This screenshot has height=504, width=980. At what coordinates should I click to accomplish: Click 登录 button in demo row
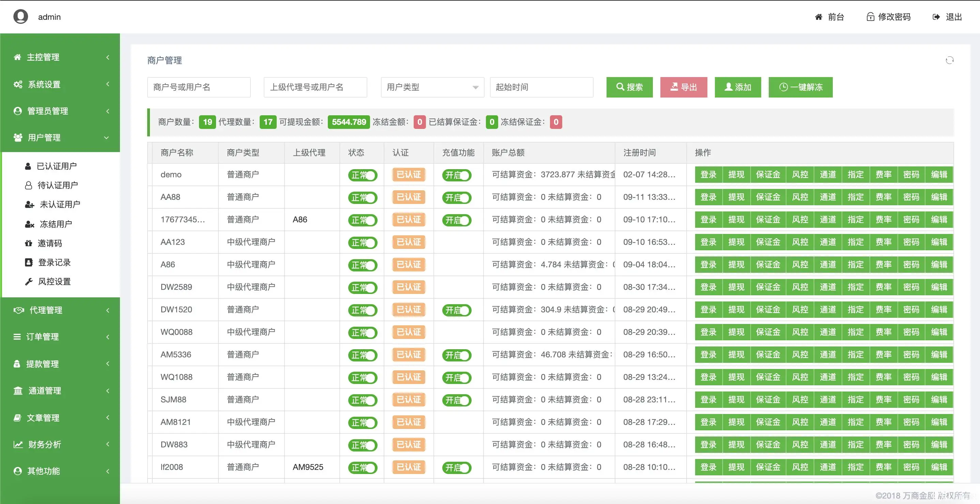coord(708,175)
